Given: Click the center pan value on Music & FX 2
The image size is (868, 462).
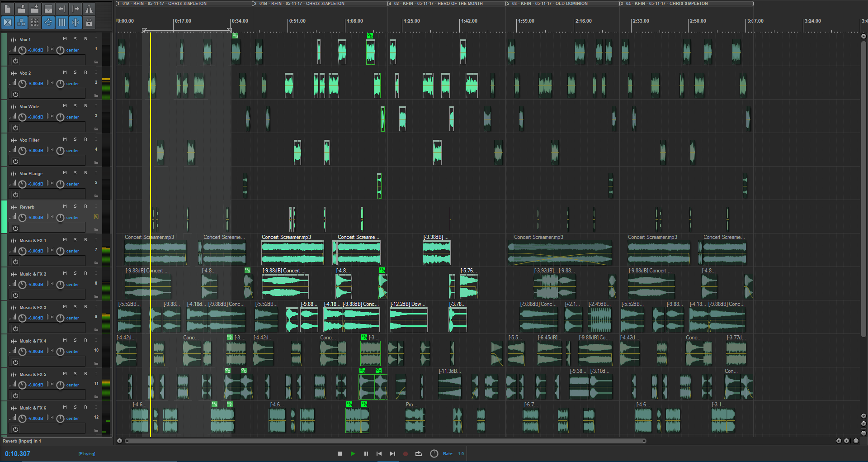Looking at the screenshot, I should [x=73, y=285].
